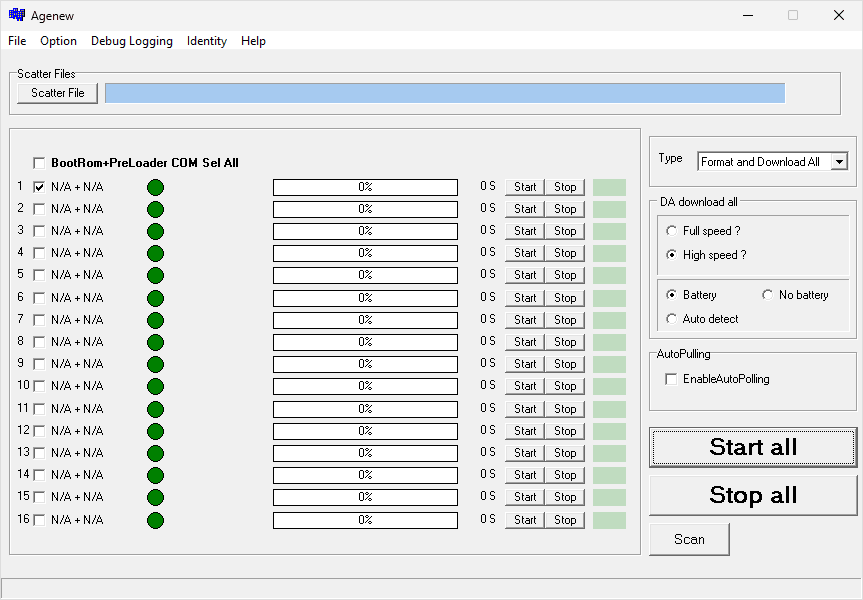The width and height of the screenshot is (863, 600).
Task: Click Start button for row 15
Action: 525,497
